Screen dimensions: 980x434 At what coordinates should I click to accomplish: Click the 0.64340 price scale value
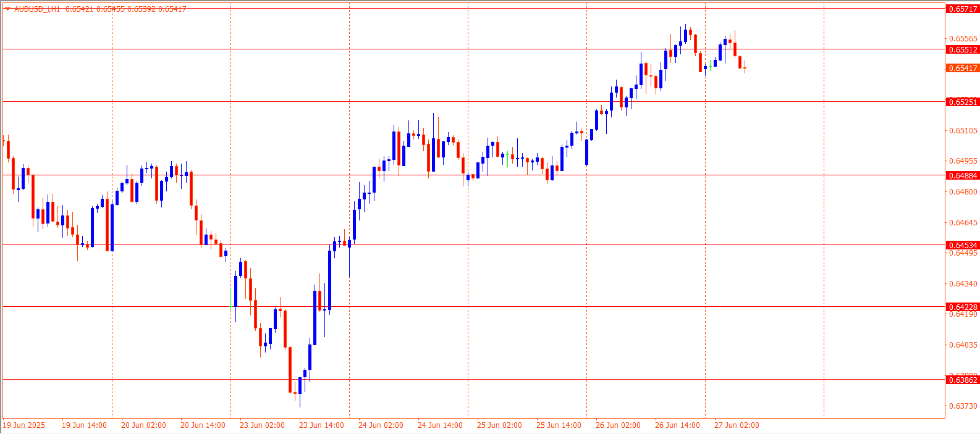click(963, 283)
